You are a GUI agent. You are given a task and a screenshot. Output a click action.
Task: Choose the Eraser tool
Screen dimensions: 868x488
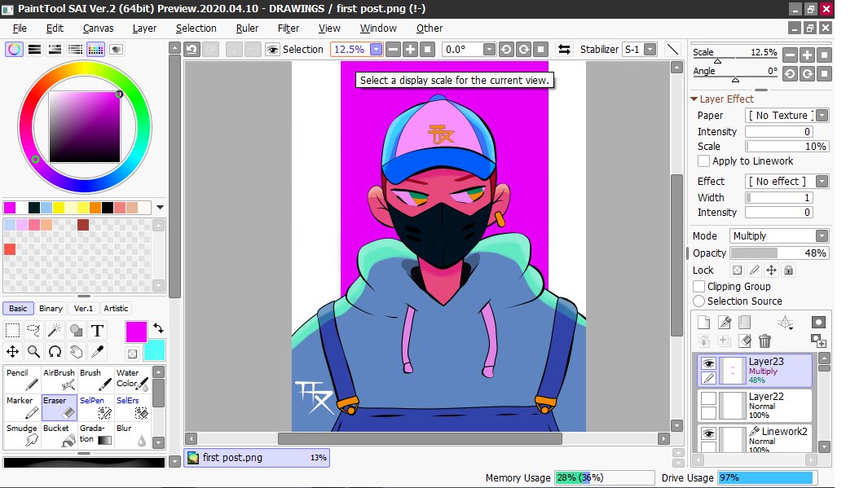(x=59, y=407)
